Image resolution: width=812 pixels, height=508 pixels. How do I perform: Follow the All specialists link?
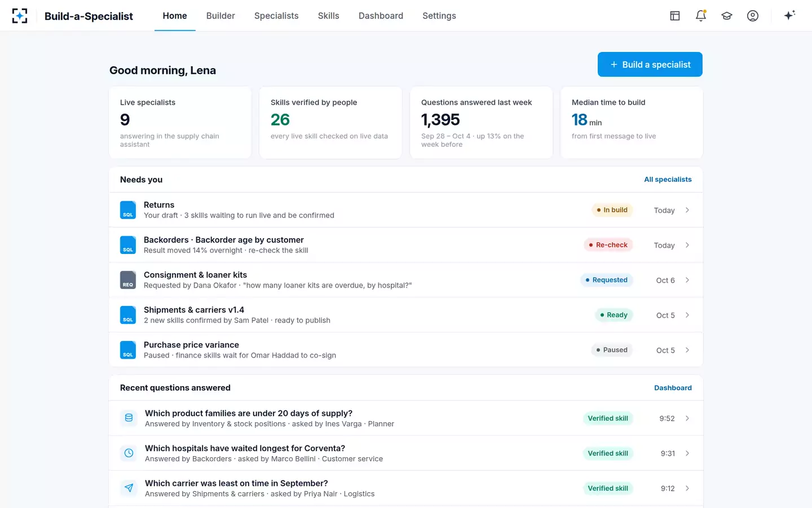point(668,179)
